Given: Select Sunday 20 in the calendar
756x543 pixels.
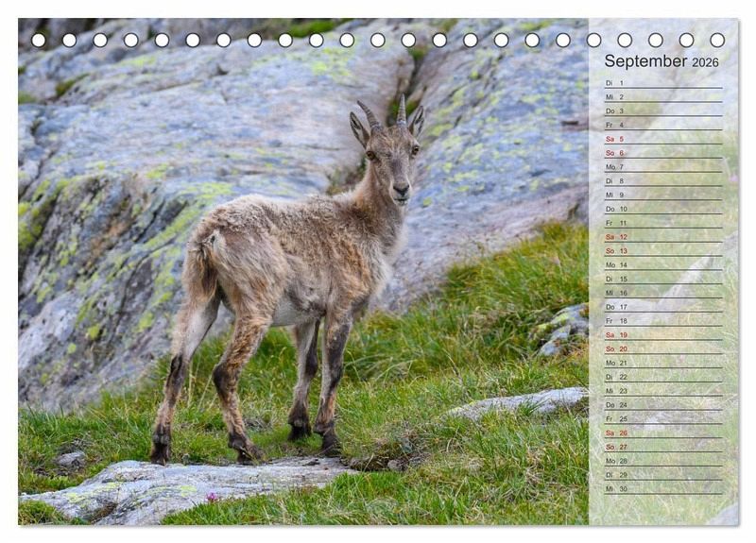Looking at the screenshot, I should [x=661, y=348].
